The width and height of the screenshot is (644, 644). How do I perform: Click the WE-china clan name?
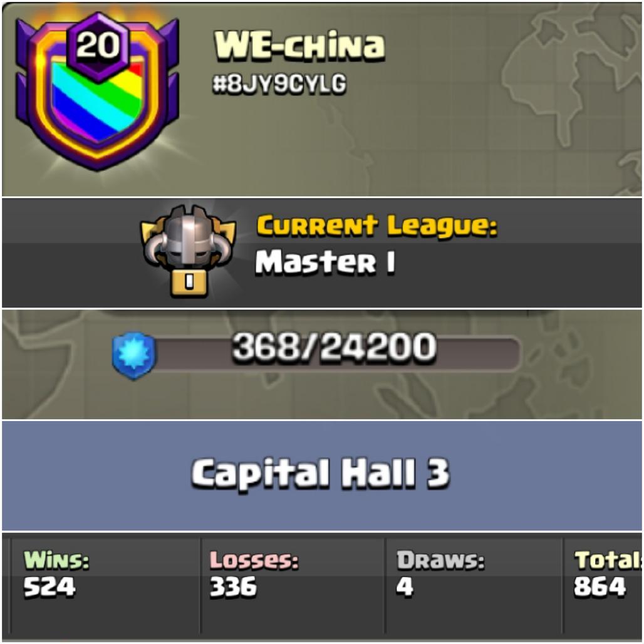[299, 45]
